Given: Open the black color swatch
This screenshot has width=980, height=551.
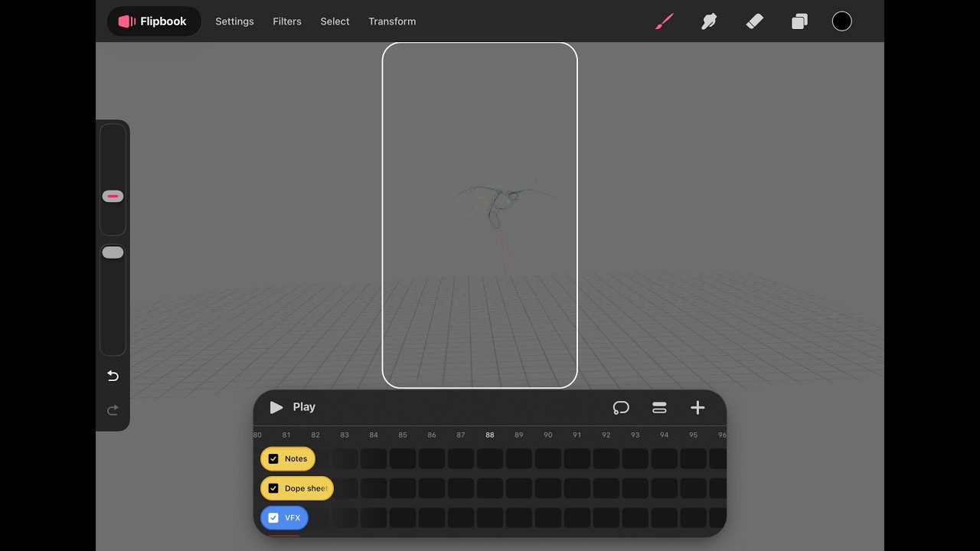Looking at the screenshot, I should [x=841, y=21].
